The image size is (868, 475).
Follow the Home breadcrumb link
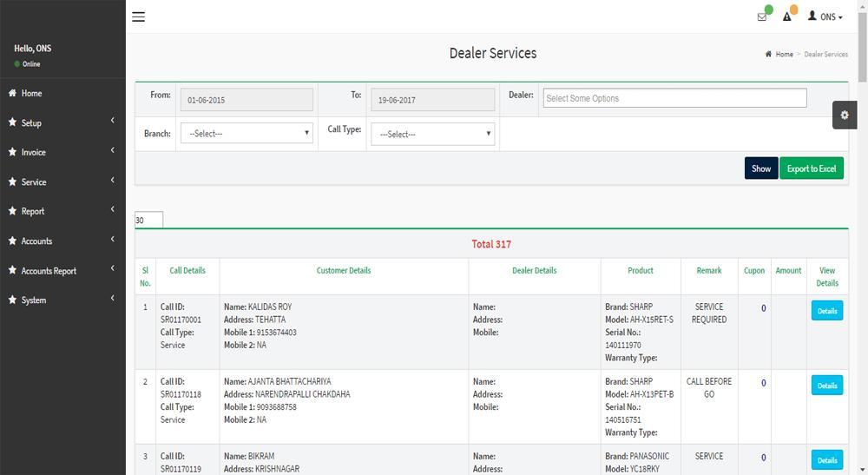(785, 54)
